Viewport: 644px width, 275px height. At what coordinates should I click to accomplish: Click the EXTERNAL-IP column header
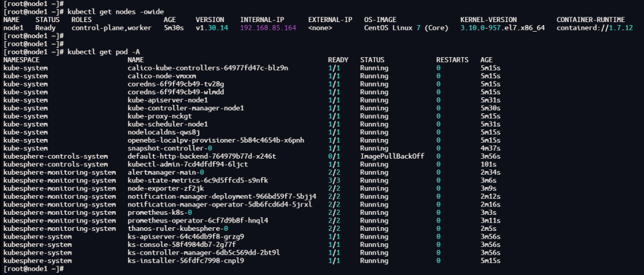coord(330,20)
